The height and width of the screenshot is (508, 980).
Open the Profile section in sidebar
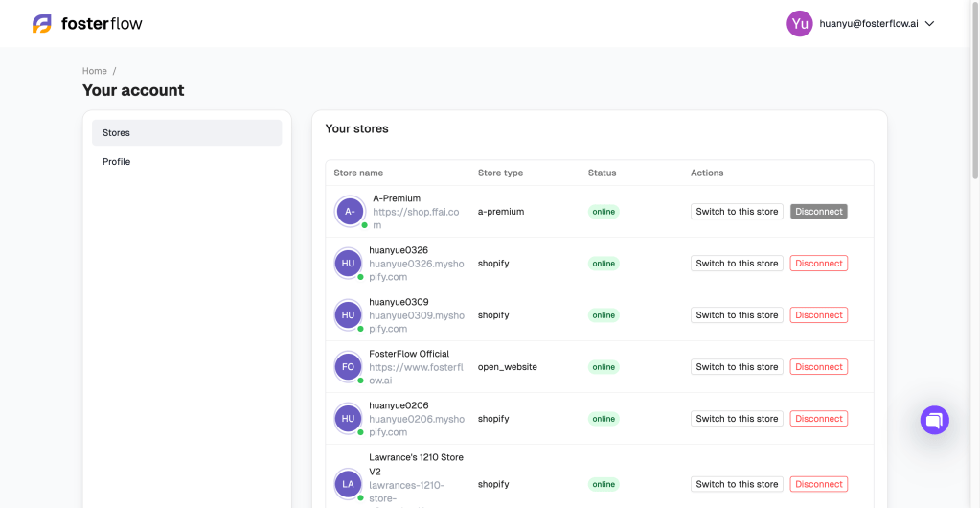(187, 161)
